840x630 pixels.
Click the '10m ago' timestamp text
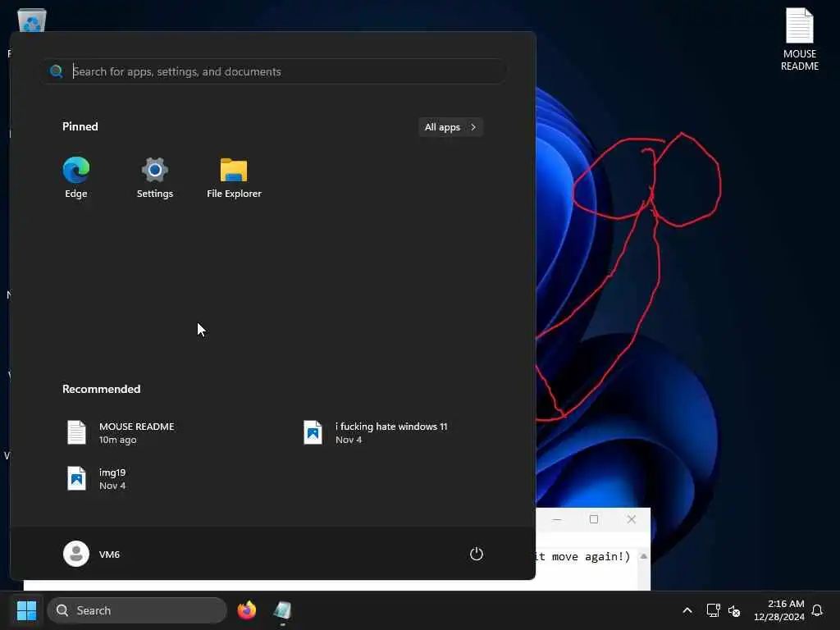click(x=118, y=440)
